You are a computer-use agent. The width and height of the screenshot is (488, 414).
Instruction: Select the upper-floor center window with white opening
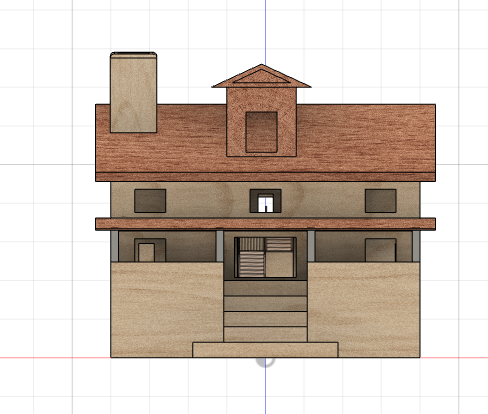tap(265, 201)
